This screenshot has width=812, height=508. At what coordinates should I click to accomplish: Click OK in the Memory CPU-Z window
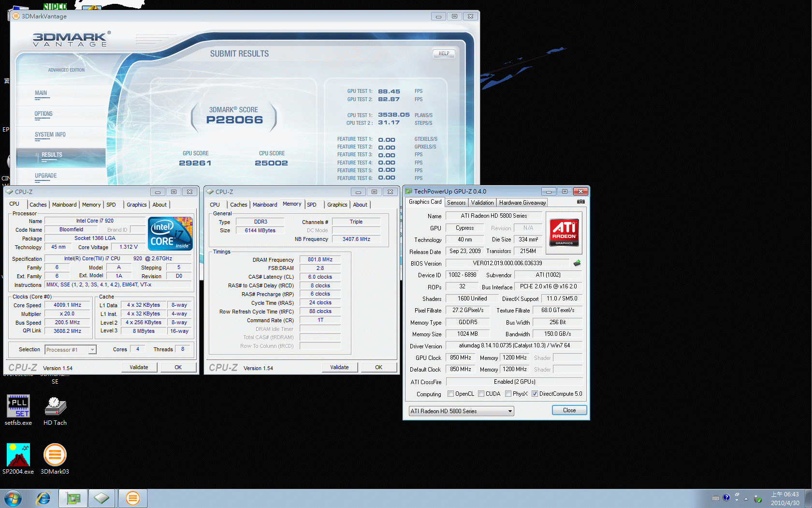tap(379, 367)
